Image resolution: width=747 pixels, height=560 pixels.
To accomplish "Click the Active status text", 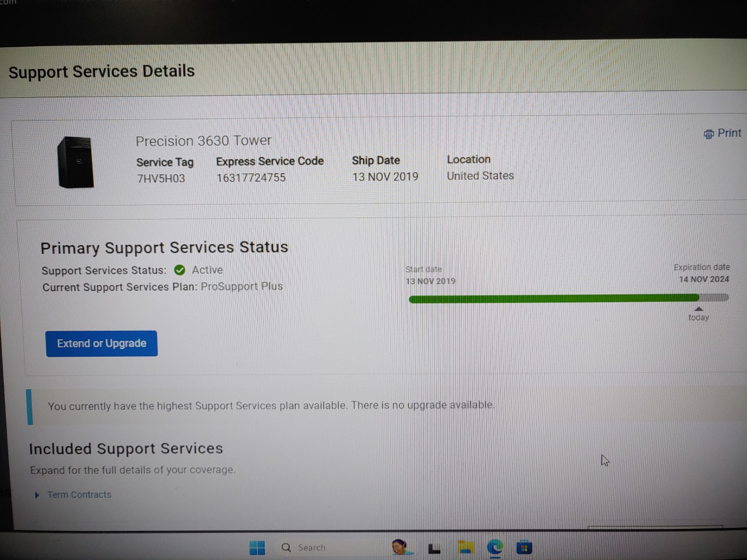I will pos(208,270).
